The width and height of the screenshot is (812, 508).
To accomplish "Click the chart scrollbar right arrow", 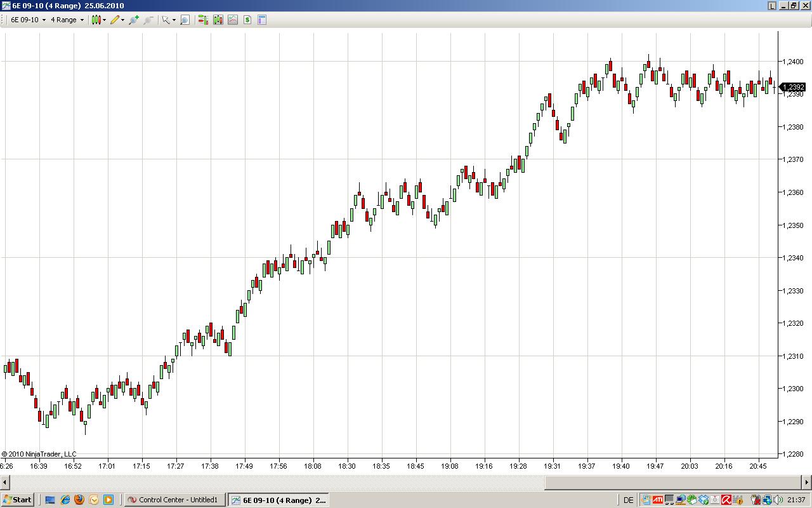I will click(x=806, y=482).
